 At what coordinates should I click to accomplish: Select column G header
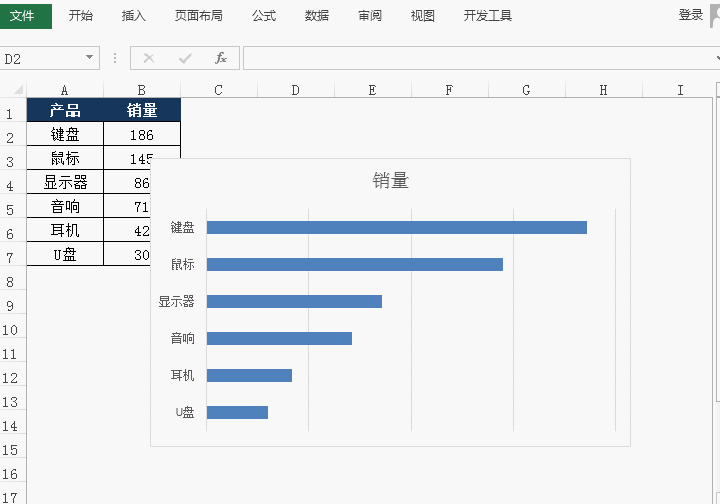pyautogui.click(x=527, y=90)
